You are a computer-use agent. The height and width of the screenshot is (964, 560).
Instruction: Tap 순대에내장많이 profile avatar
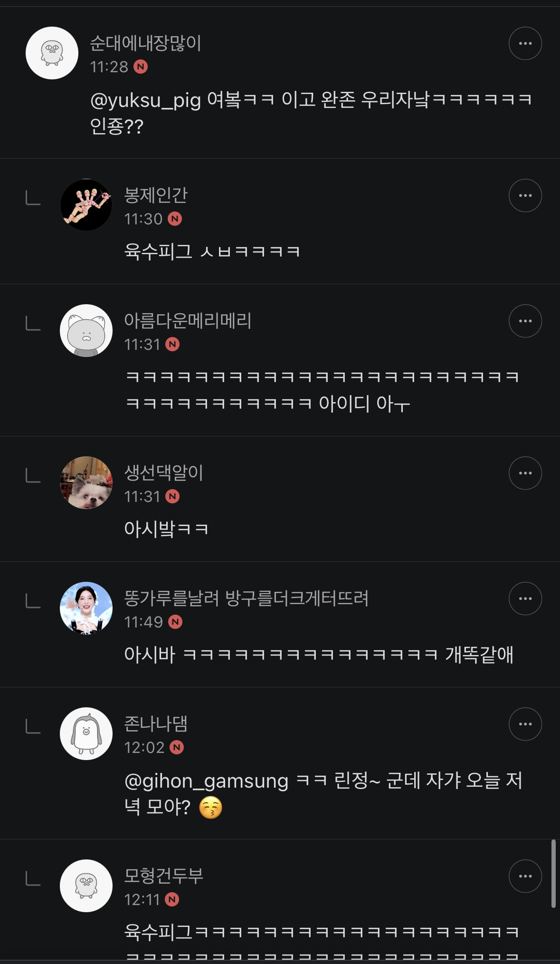[52, 53]
